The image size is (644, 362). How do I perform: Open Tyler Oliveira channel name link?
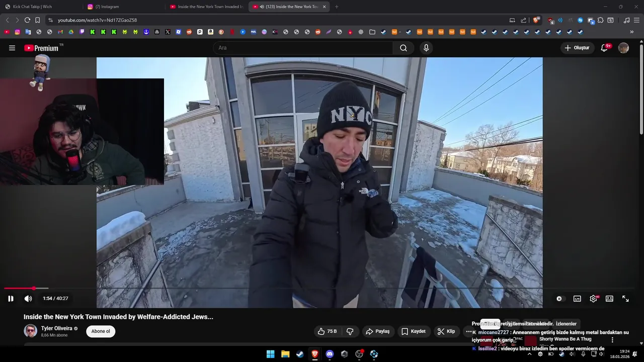coord(56,328)
